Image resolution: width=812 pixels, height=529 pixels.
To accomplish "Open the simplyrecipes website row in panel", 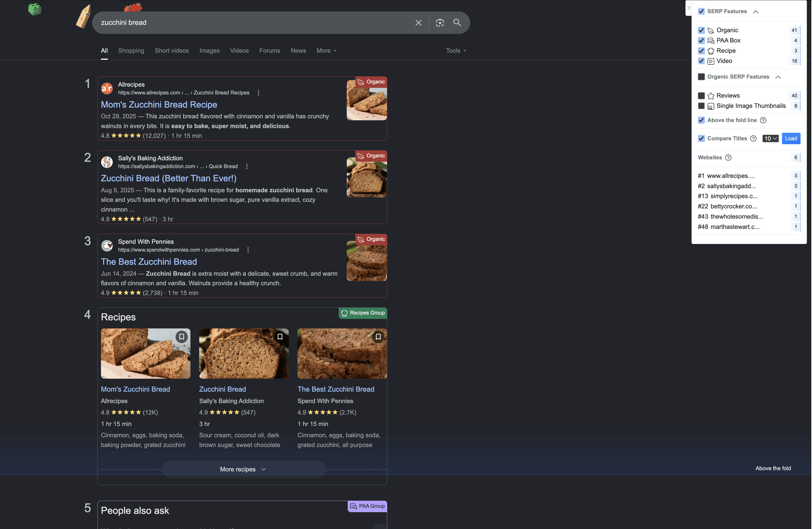I will click(749, 196).
